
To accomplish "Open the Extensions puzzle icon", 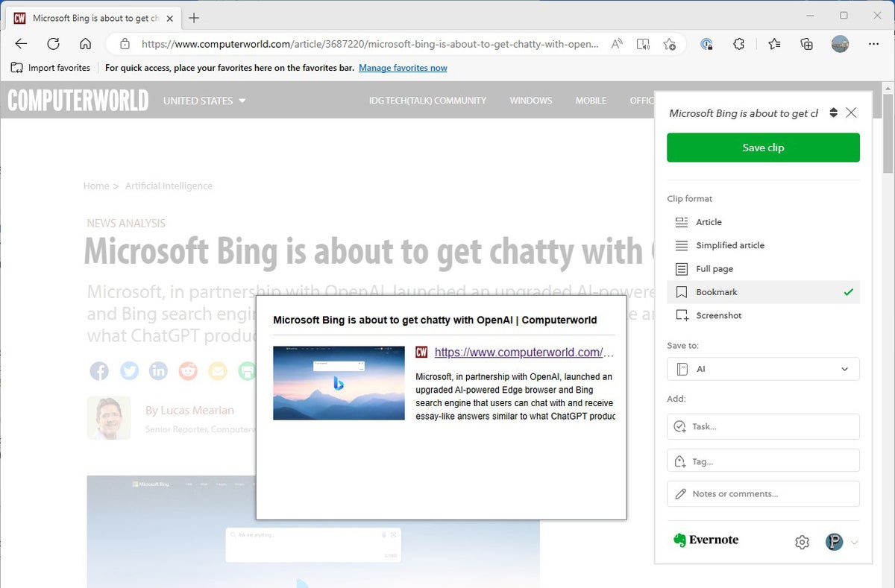I will point(738,44).
